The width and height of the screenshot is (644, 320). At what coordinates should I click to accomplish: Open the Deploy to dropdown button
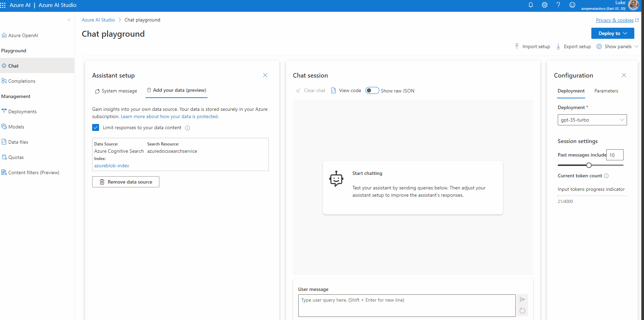tap(612, 33)
